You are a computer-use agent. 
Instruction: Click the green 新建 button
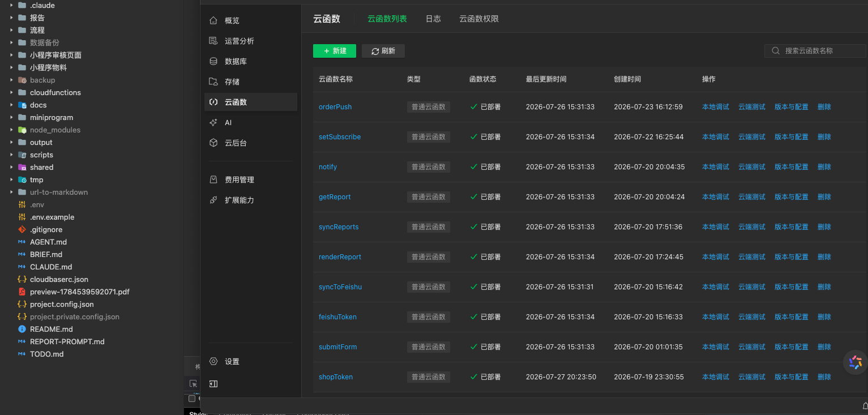coord(335,51)
